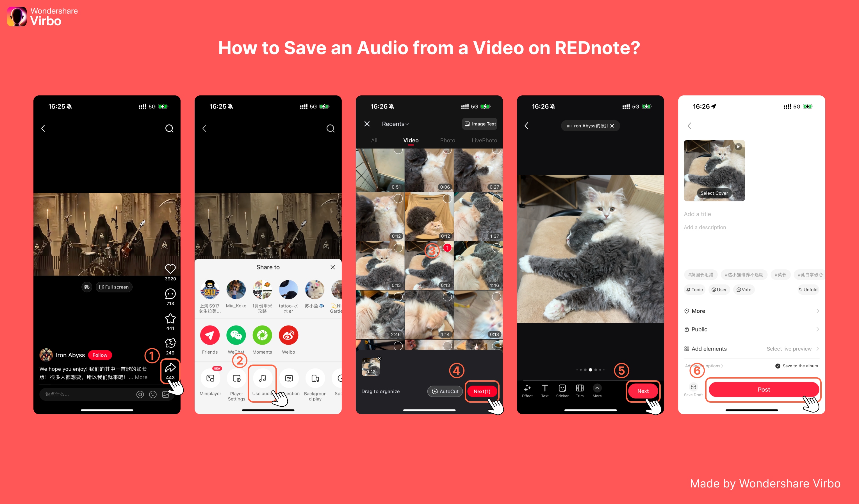
Task: Switch to the Photo tab in gallery
Action: [x=447, y=140]
